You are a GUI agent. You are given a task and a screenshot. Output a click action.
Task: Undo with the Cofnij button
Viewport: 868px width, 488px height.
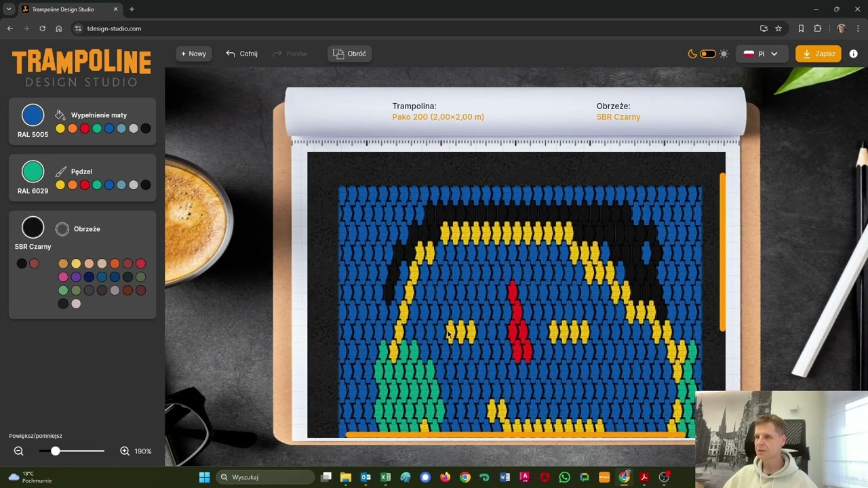coord(241,54)
